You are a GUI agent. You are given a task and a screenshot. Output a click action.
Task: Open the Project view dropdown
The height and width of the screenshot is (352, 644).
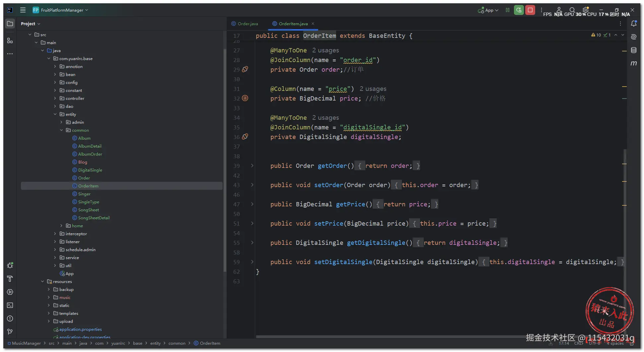click(x=30, y=24)
